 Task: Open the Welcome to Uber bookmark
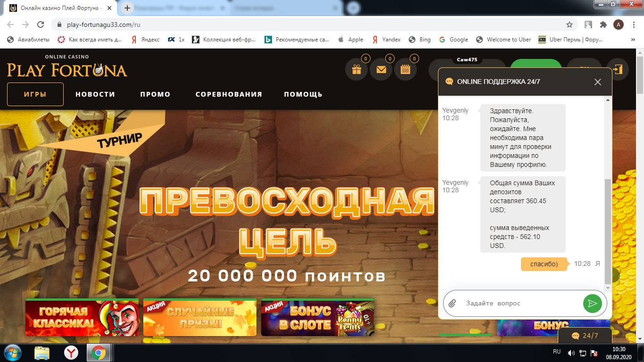coord(504,40)
